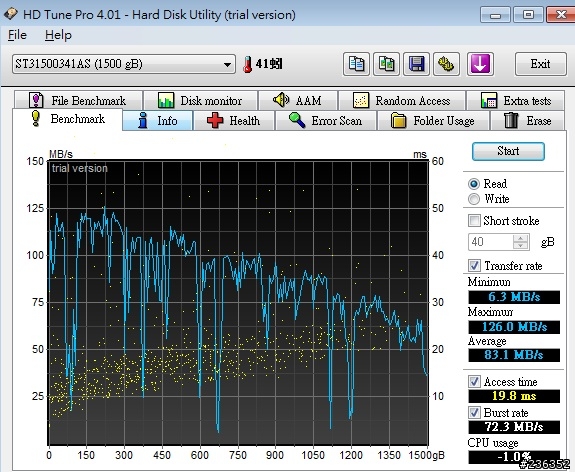Select the Write radio button
This screenshot has height=472, width=575.
coord(474,199)
